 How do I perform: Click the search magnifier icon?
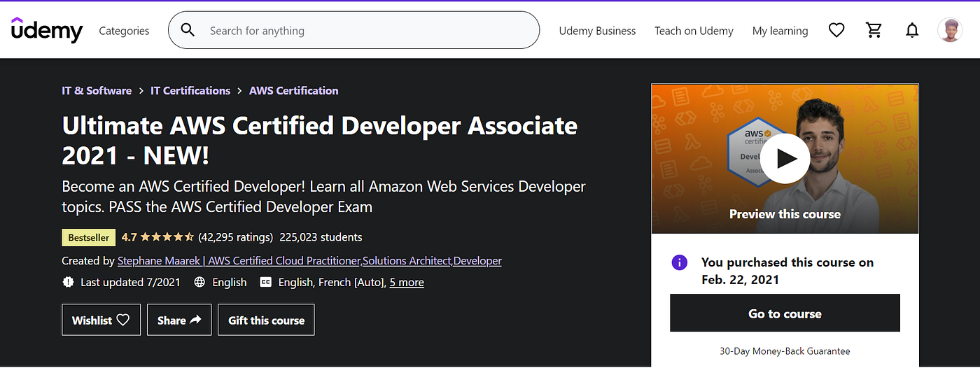click(188, 30)
